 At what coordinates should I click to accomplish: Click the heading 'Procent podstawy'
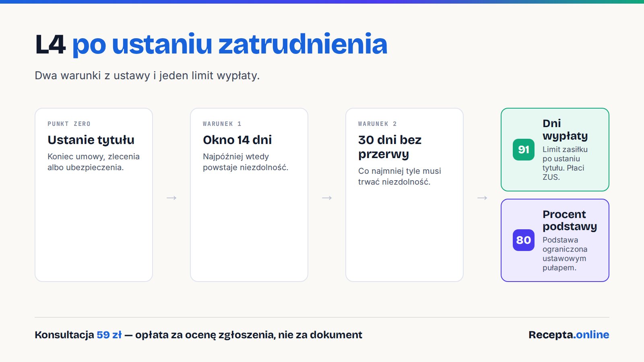(x=570, y=220)
